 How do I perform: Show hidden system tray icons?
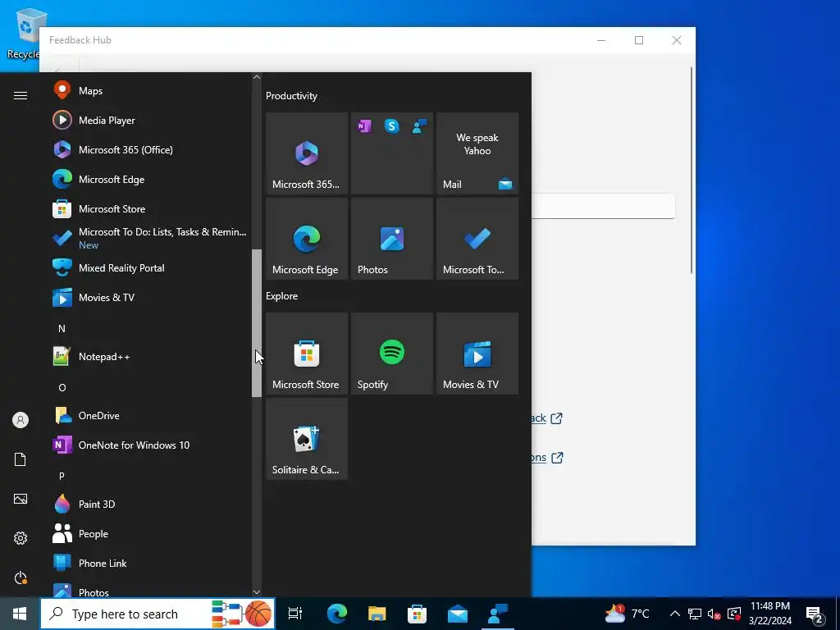click(x=675, y=614)
